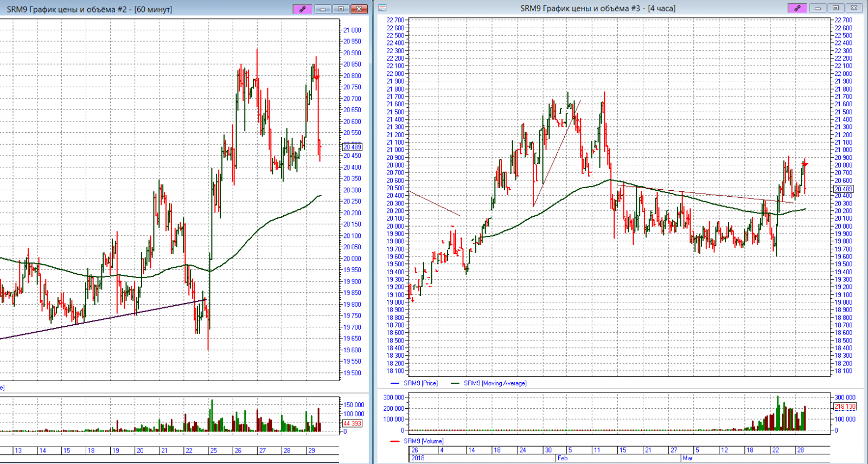Image resolution: width=868 pixels, height=464 pixels.
Task: Click date 25 on the 60-minute time axis
Action: pyautogui.click(x=214, y=450)
